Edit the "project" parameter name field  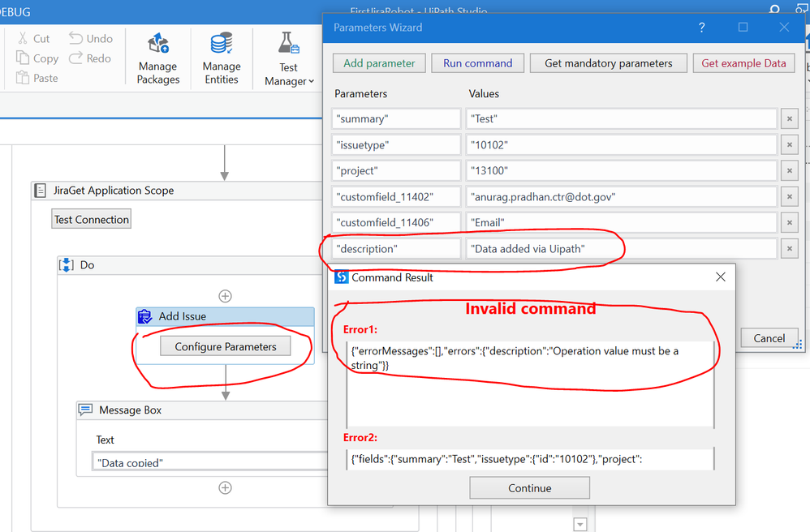pos(396,171)
